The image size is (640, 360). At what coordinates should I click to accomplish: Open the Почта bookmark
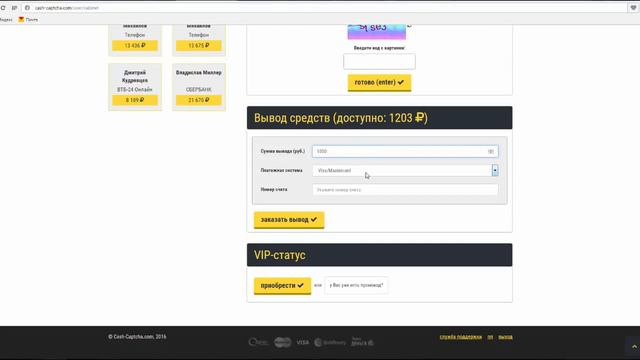pyautogui.click(x=28, y=19)
